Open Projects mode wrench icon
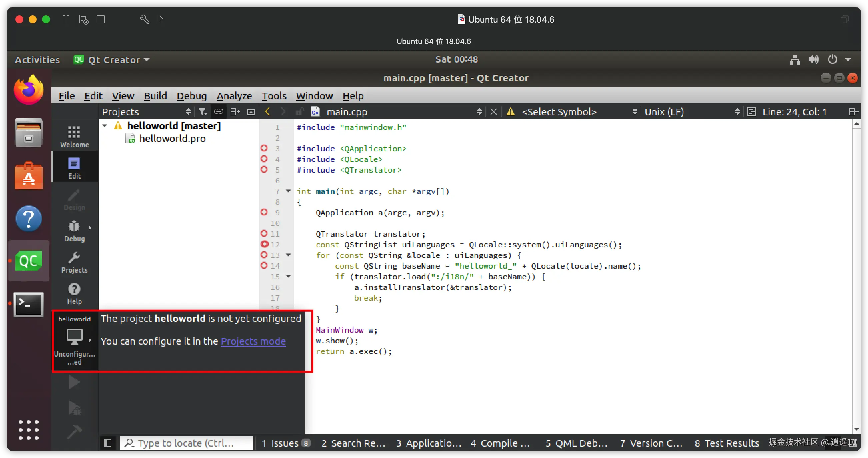868x458 pixels. click(74, 262)
